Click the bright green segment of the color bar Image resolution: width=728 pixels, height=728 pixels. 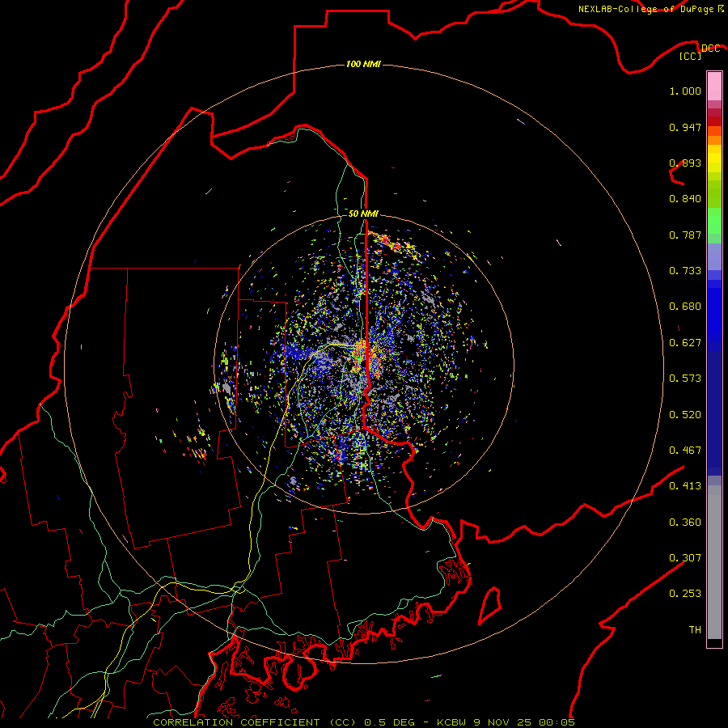click(x=714, y=221)
